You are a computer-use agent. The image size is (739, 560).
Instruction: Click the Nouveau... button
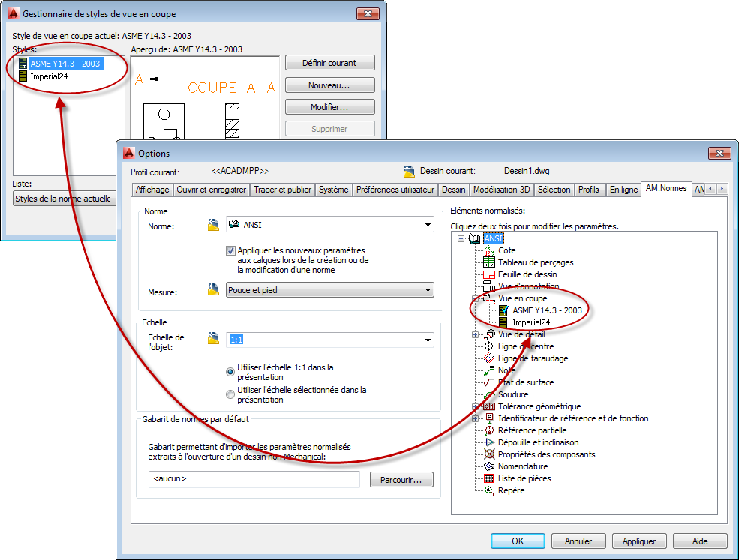[x=329, y=85]
